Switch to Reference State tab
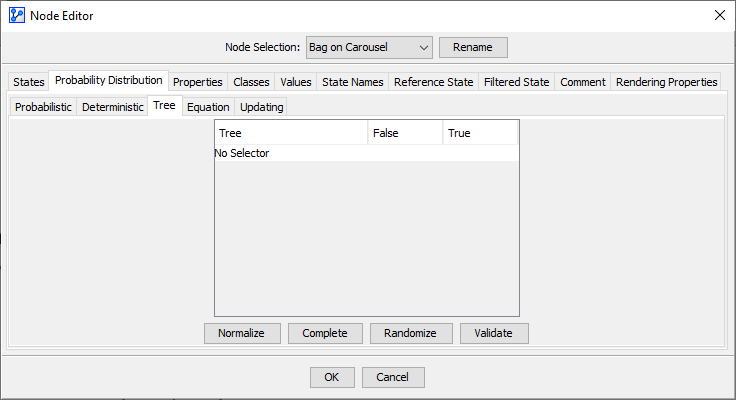736x400 pixels. point(433,82)
